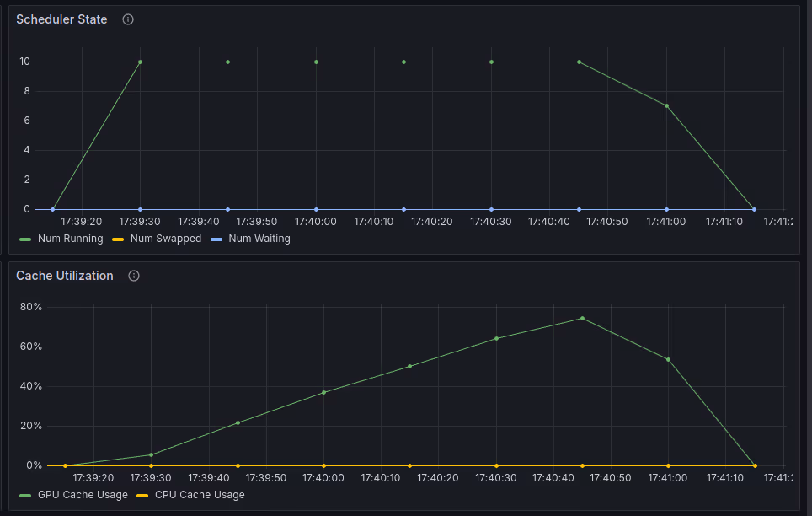Click the Scheduler State info icon

click(x=128, y=19)
